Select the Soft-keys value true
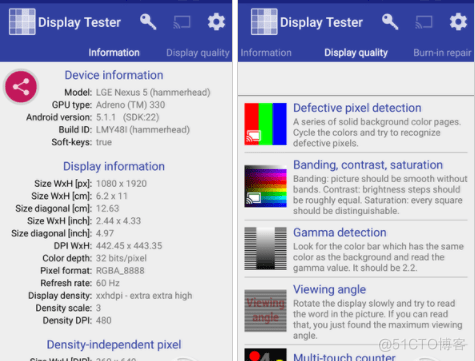Image resolution: width=475 pixels, height=361 pixels. 104,142
